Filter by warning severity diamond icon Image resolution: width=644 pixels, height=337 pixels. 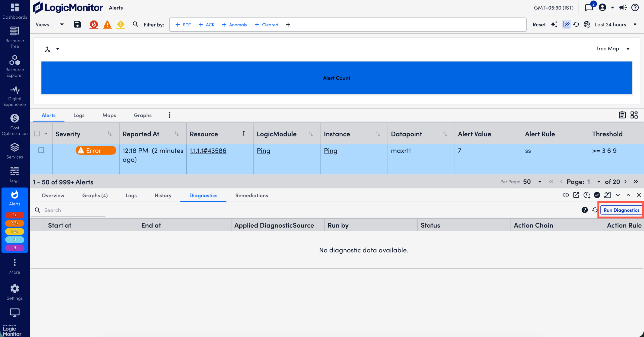coord(121,24)
